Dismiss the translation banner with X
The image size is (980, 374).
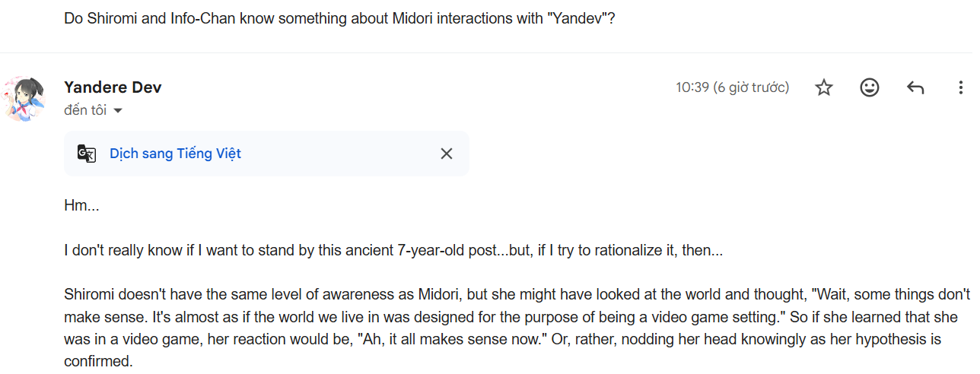[447, 154]
